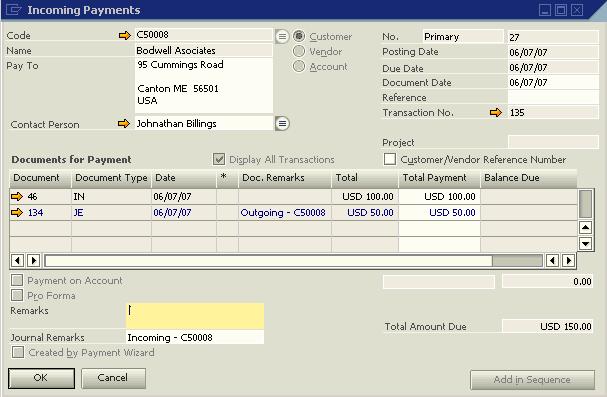Select the Account radio button
The image size is (607, 397).
pyautogui.click(x=298, y=66)
